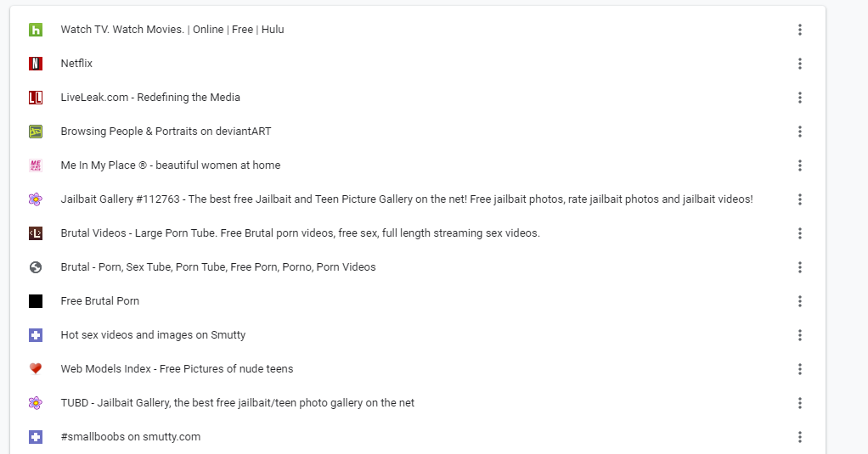Open the Hulu 'Watch TV. Watch Movies.' entry
The image size is (868, 454).
(x=172, y=30)
